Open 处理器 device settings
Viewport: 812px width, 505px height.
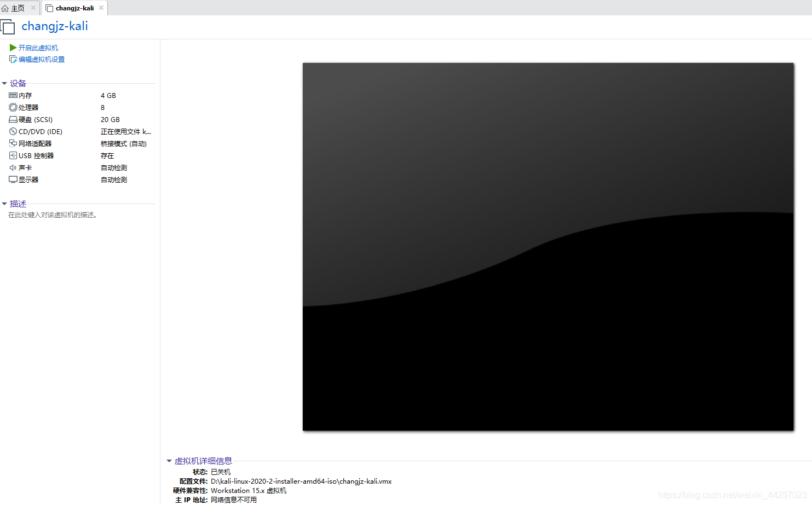pyautogui.click(x=28, y=107)
